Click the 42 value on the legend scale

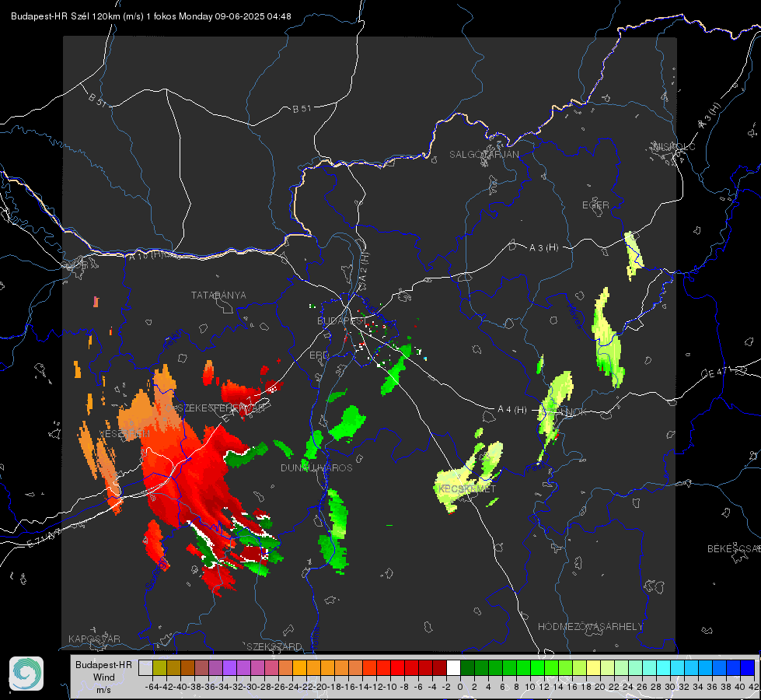click(x=753, y=687)
